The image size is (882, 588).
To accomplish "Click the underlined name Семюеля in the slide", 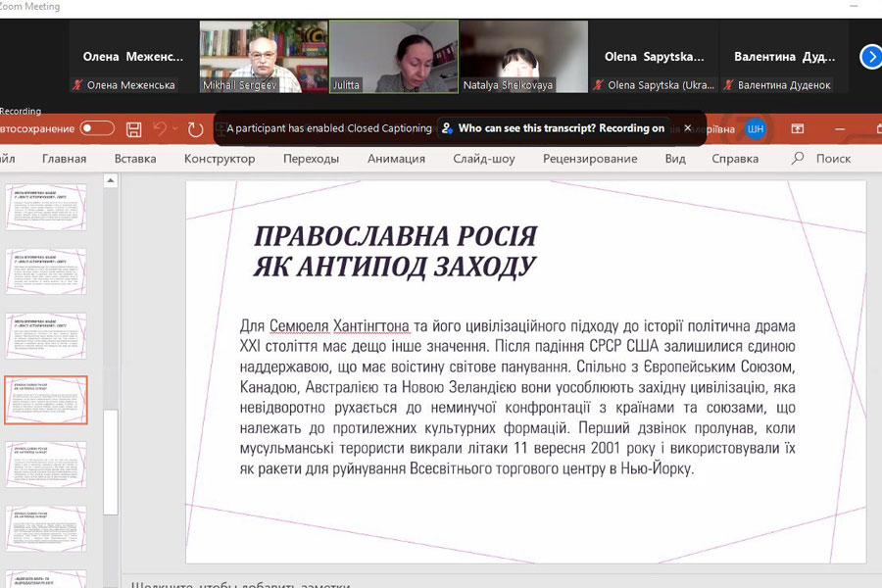I will [299, 325].
